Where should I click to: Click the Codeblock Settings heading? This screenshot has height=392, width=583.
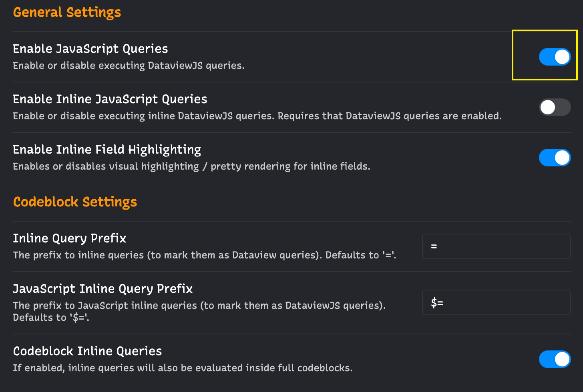[75, 202]
